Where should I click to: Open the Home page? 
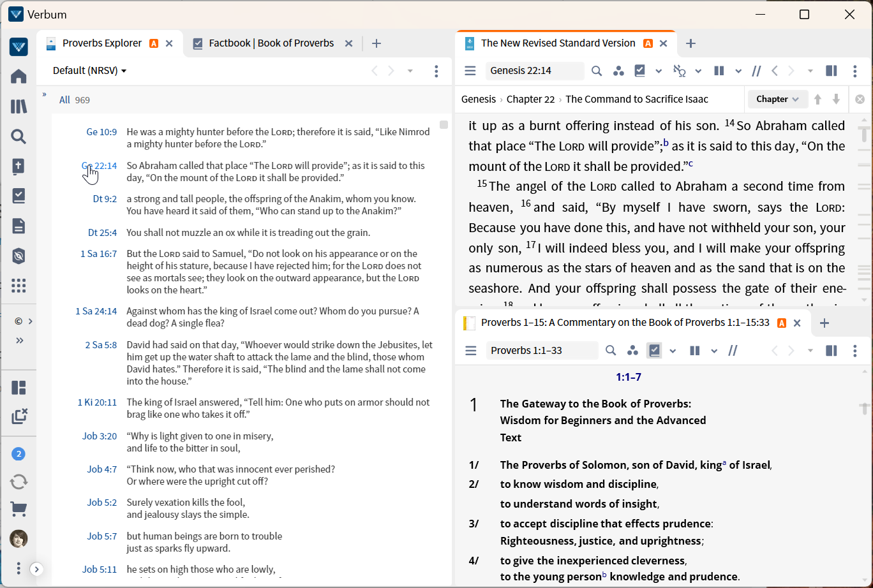(x=19, y=76)
